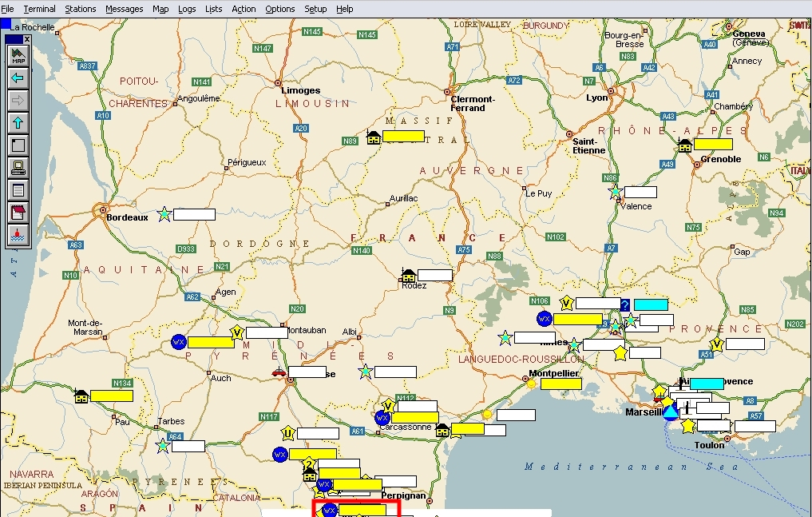Click the MAP button in floating toolbar
This screenshot has width=812, height=517.
coord(18,55)
